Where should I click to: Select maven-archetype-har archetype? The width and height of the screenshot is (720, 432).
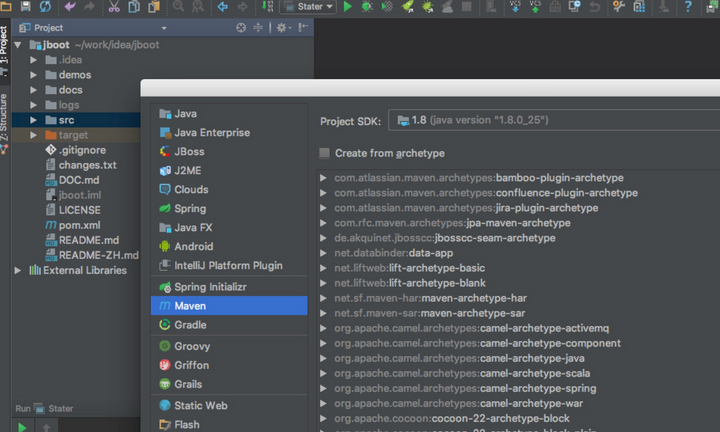(430, 298)
